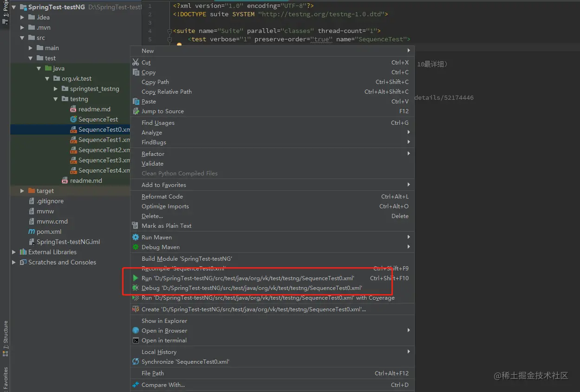The width and height of the screenshot is (580, 392).
Task: Click the Debug bug icon
Action: click(x=136, y=288)
